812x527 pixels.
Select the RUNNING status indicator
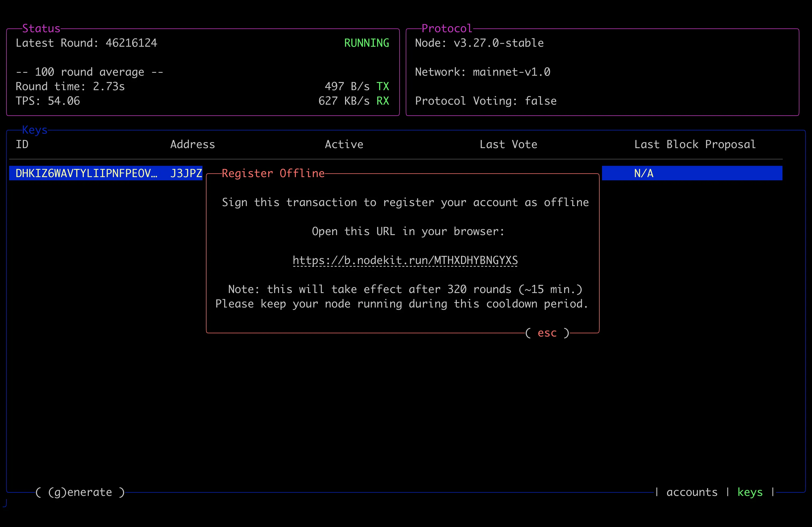coord(367,43)
